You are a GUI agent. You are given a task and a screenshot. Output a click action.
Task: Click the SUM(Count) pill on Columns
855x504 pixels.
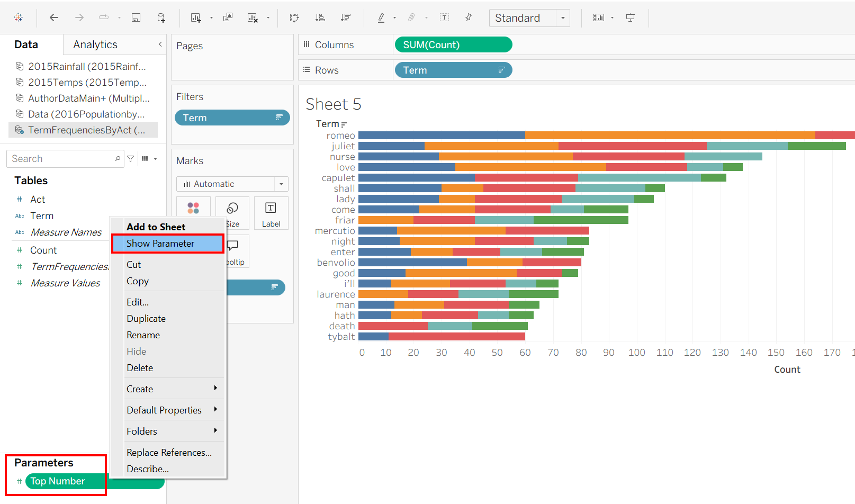453,45
